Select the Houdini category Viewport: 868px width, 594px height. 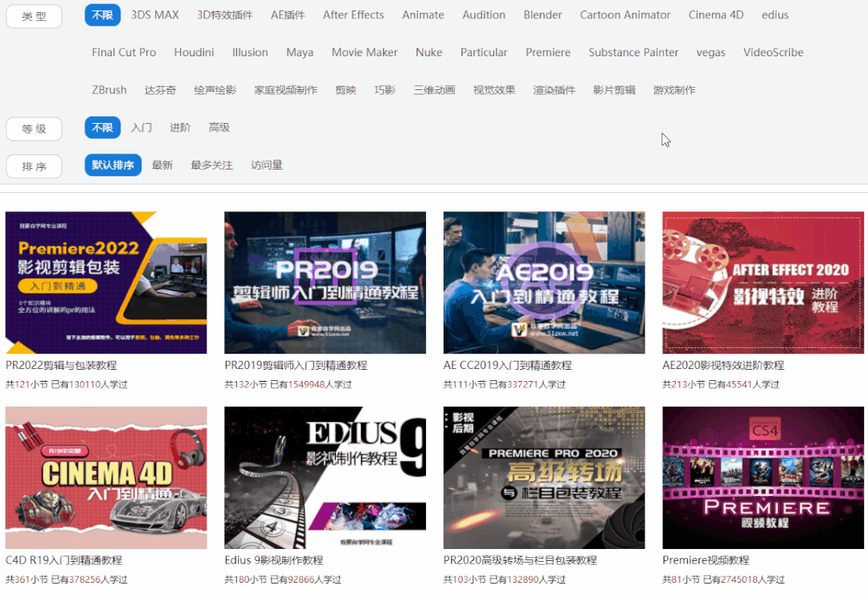click(194, 52)
